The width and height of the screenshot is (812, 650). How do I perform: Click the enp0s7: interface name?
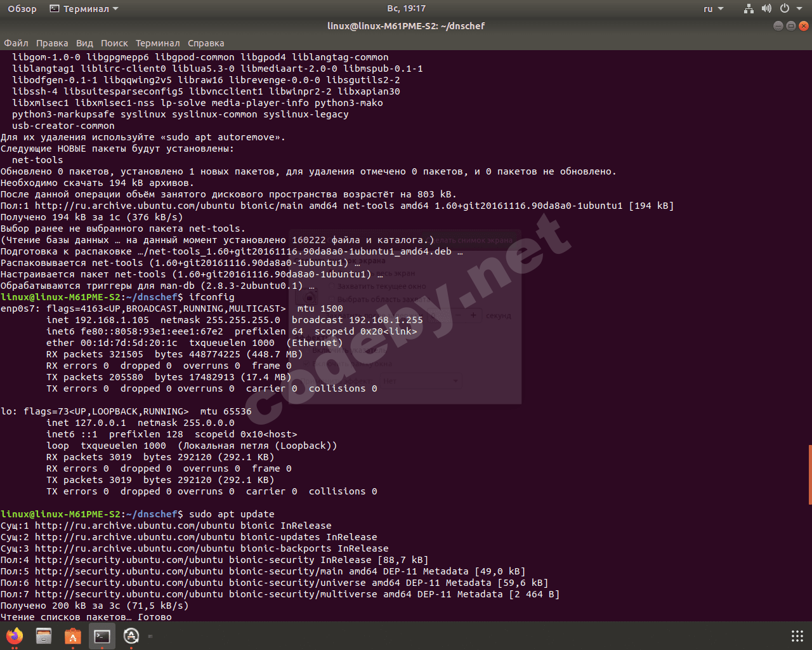[x=20, y=308]
